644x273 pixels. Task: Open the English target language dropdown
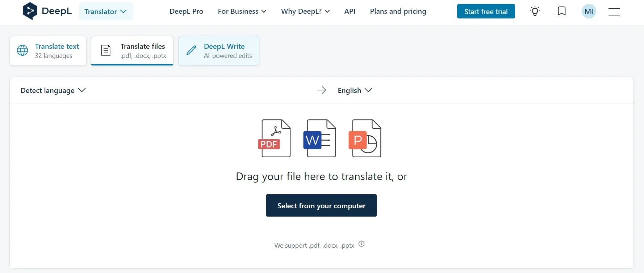(x=355, y=90)
